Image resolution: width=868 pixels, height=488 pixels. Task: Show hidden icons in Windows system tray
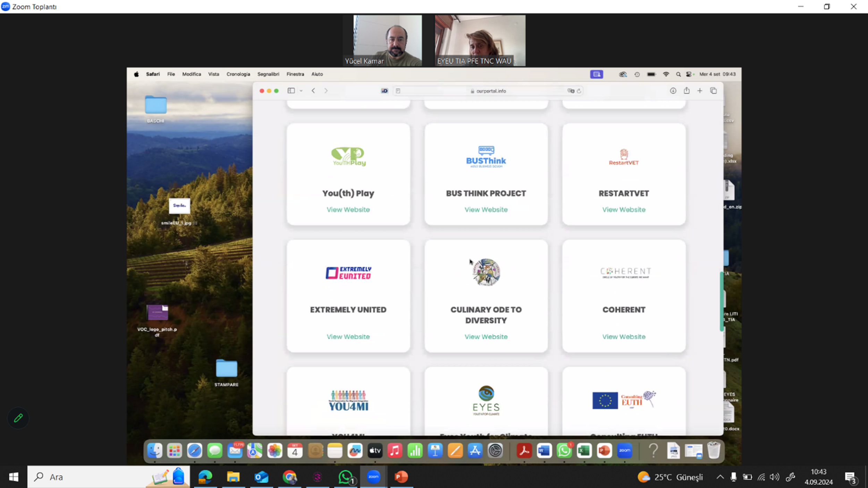pyautogui.click(x=720, y=477)
